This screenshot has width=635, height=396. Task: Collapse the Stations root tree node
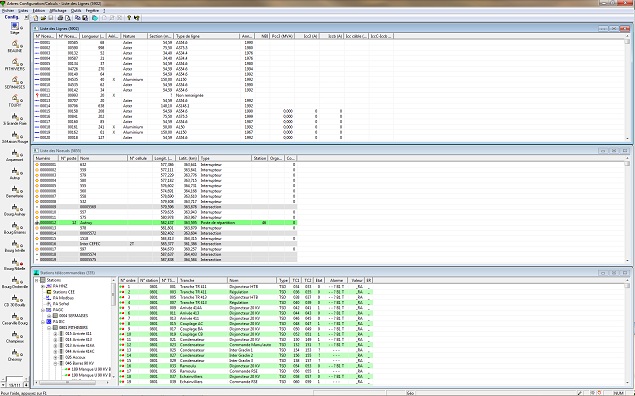tap(36, 280)
